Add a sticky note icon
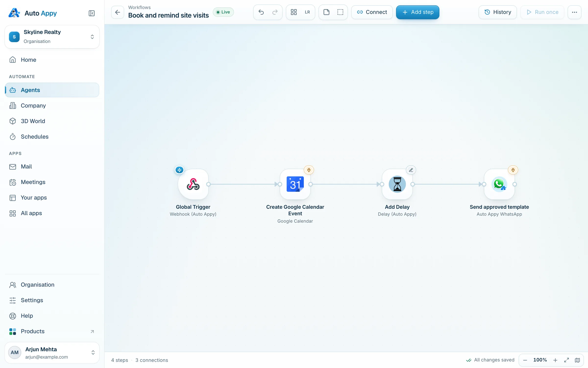 point(326,12)
